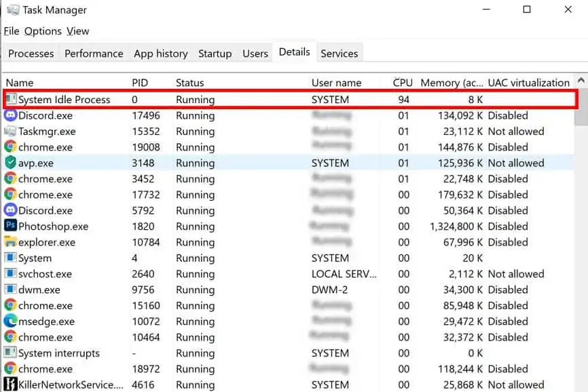This screenshot has width=588, height=392.
Task: Open the View menu
Action: tap(77, 31)
